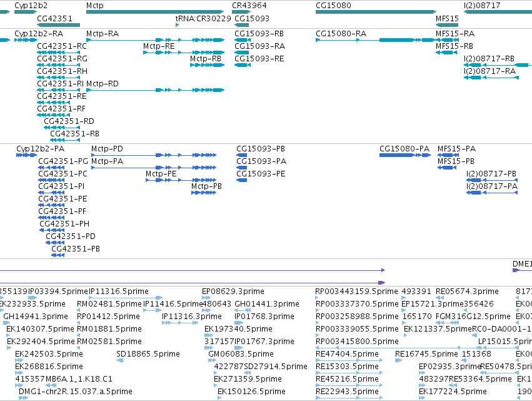Screen dimensions: 532x401
Task: Select the Mctp-RD transcript label
Action: (103, 84)
